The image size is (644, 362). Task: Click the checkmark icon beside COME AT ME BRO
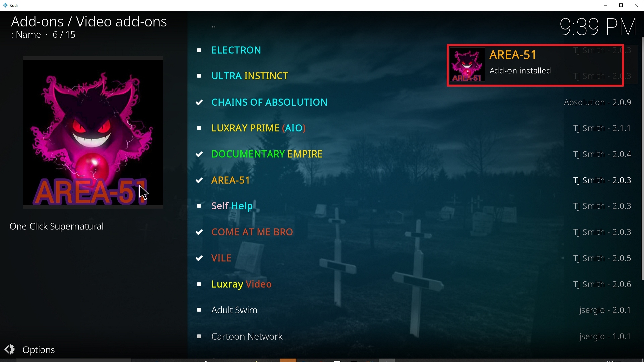point(199,232)
